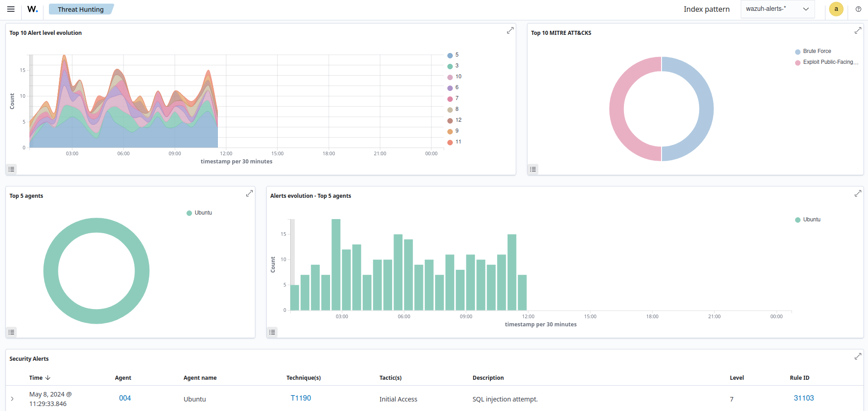The height and width of the screenshot is (411, 868).
Task: Open the hamburger navigation menu
Action: coord(11,9)
